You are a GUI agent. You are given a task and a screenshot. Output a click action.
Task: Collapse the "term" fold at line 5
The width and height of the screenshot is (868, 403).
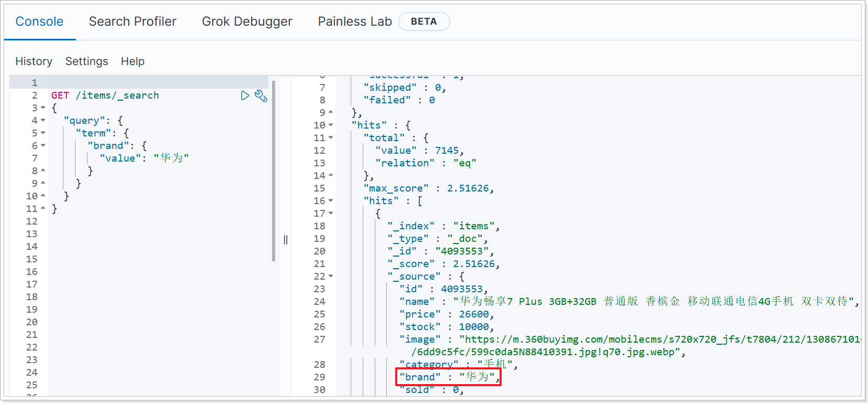click(x=43, y=133)
